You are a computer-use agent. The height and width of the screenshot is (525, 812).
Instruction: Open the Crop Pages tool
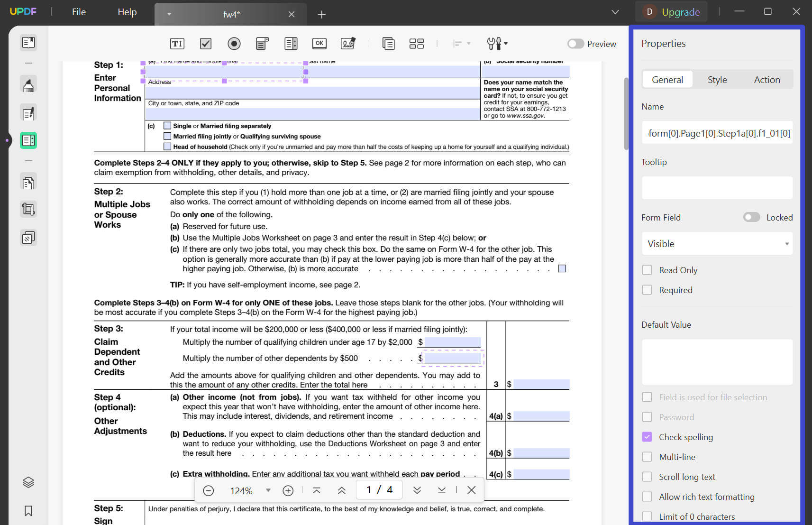point(28,209)
